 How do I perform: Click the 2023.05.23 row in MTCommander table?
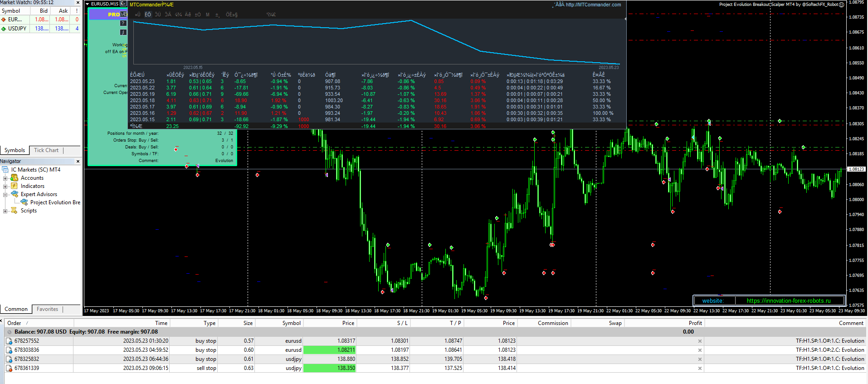click(377, 82)
